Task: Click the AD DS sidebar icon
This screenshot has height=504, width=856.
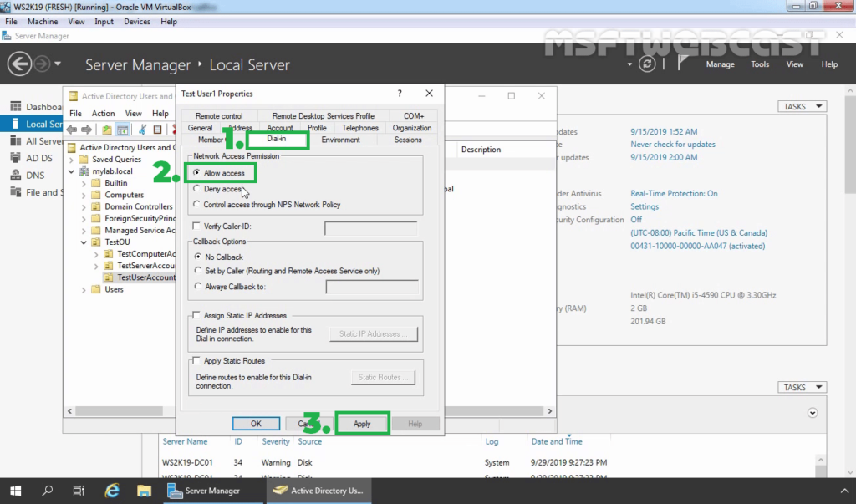Action: click(x=16, y=158)
